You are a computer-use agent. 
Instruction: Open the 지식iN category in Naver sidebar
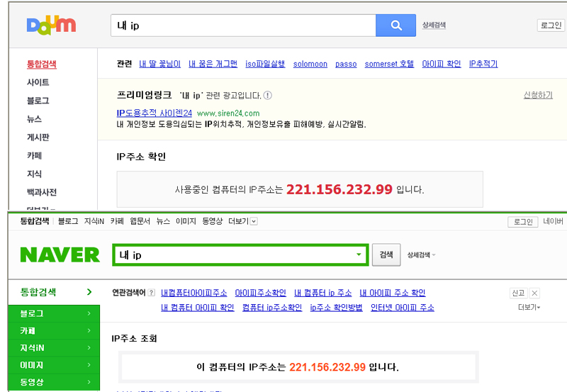[x=54, y=348]
